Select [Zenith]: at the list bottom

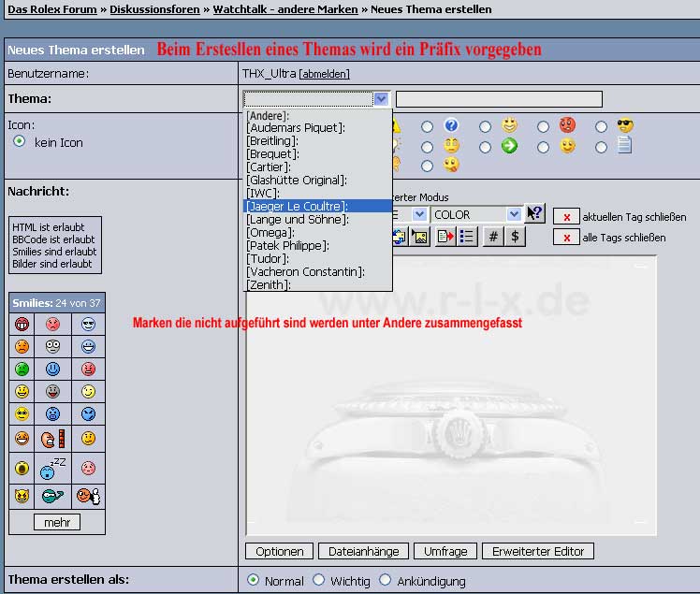[x=269, y=284]
